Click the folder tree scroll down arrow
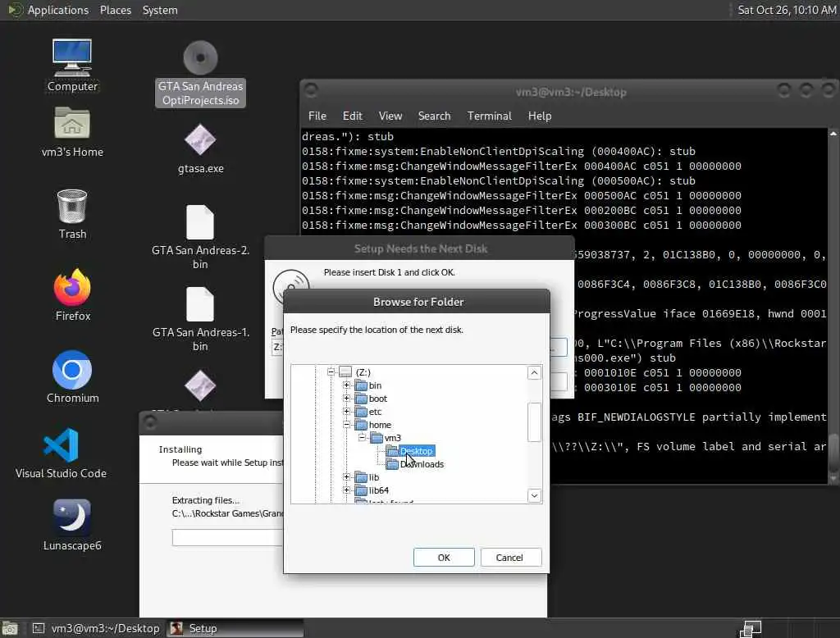Image resolution: width=840 pixels, height=638 pixels. (x=534, y=495)
